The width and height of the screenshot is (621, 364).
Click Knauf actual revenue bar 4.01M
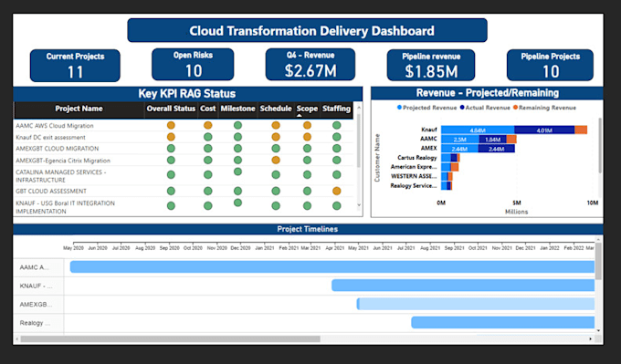point(544,130)
